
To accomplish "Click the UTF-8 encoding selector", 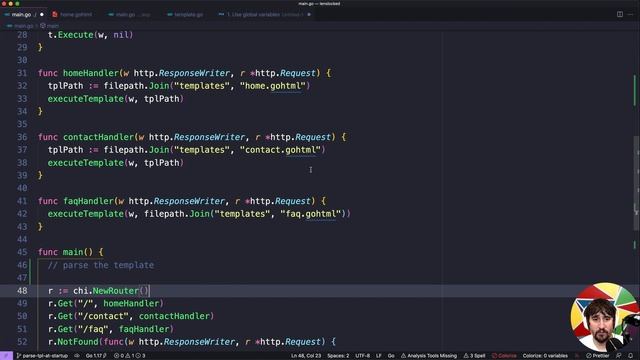I will coord(362,356).
